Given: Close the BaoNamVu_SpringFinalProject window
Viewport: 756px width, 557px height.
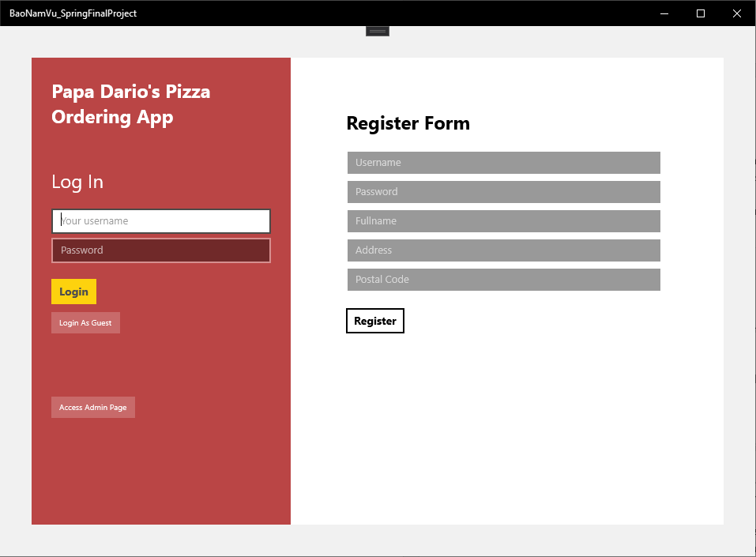Looking at the screenshot, I should point(737,13).
